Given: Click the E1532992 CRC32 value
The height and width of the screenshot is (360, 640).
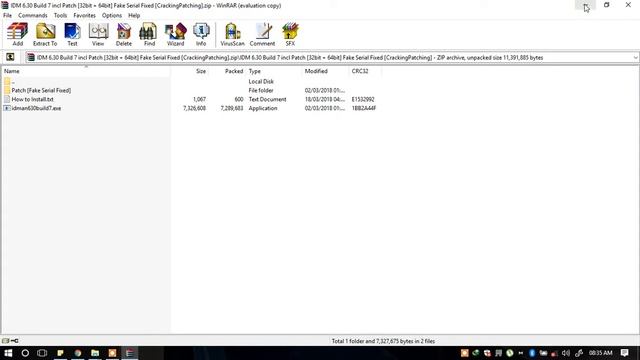Looking at the screenshot, I should [x=363, y=99].
